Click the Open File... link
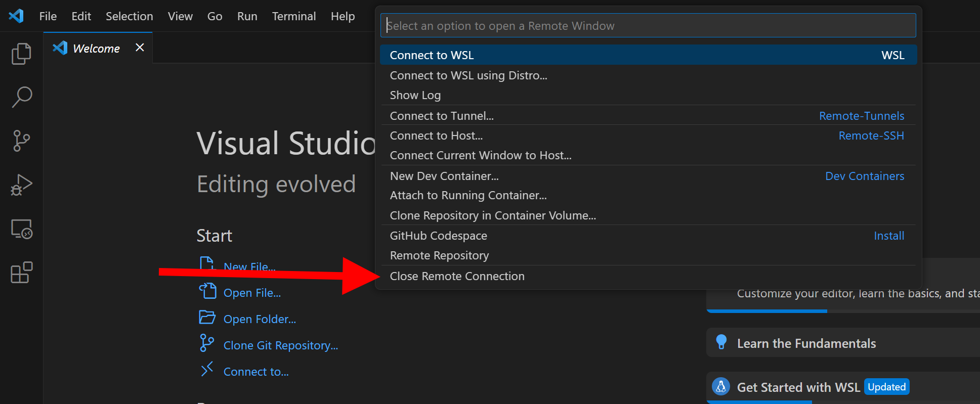Screen dimensions: 980x404 (x=252, y=293)
